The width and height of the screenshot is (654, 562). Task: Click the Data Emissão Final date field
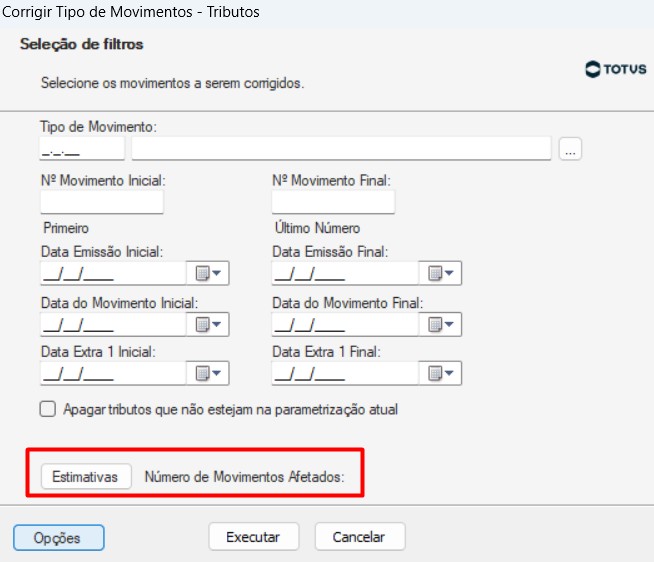345,274
